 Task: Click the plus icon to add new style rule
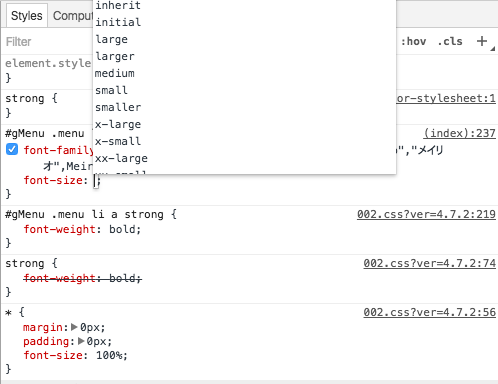[x=482, y=41]
